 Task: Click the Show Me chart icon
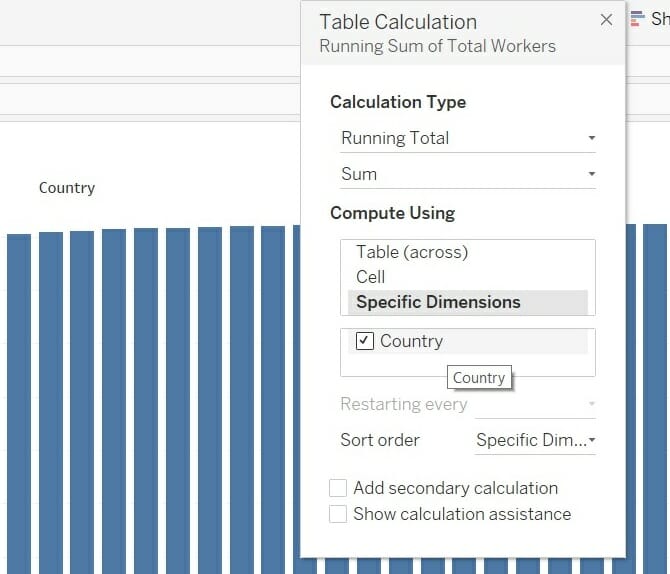(x=638, y=19)
